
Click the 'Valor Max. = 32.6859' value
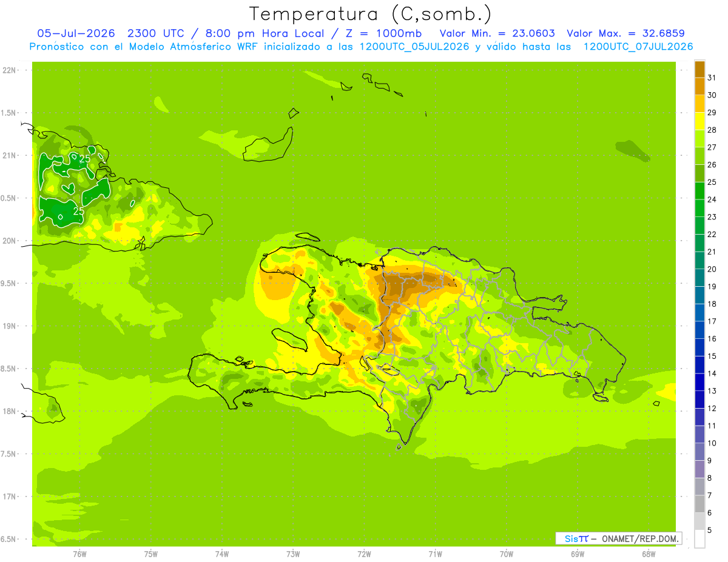pos(625,33)
